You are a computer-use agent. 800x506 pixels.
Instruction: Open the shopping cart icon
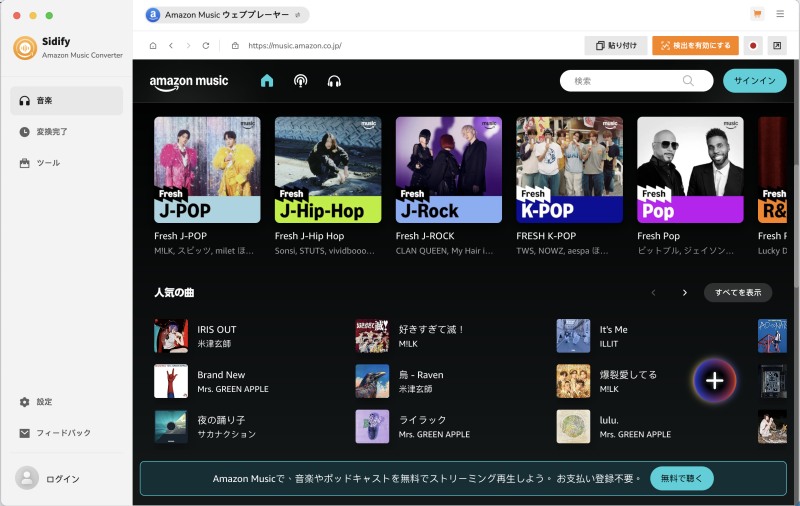757,14
